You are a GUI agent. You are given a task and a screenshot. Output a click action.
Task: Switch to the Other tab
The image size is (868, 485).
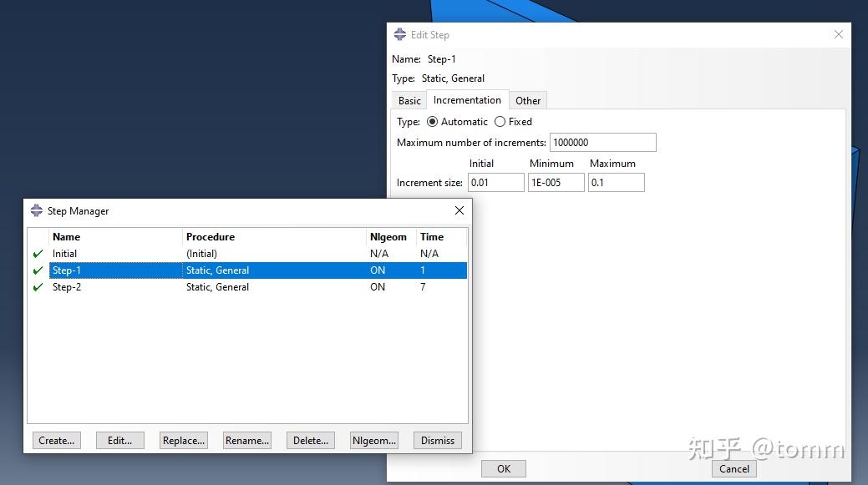[528, 99]
